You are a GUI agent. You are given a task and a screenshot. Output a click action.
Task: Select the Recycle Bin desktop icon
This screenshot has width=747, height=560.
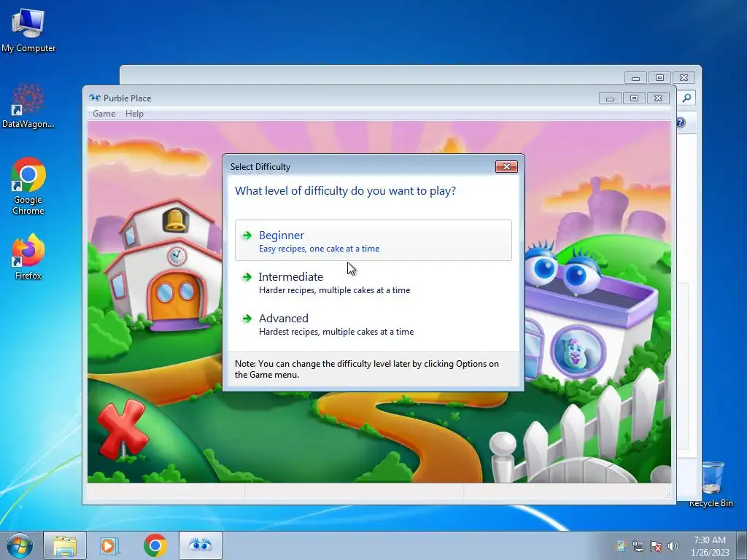pyautogui.click(x=711, y=483)
